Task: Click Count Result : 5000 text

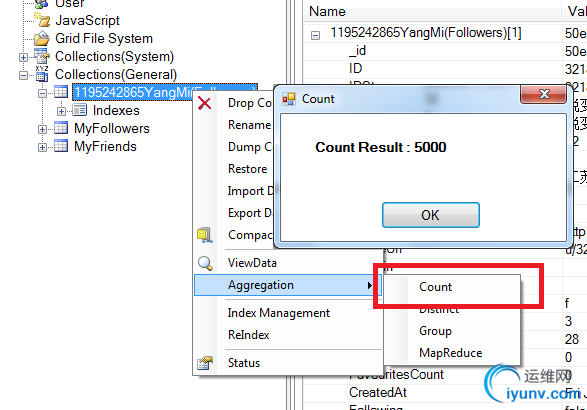Action: [x=381, y=147]
